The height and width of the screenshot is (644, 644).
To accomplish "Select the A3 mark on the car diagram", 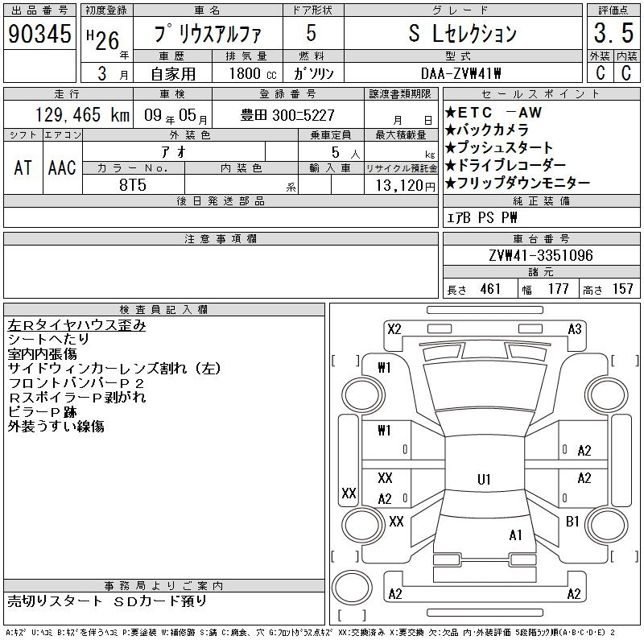I will click(575, 329).
